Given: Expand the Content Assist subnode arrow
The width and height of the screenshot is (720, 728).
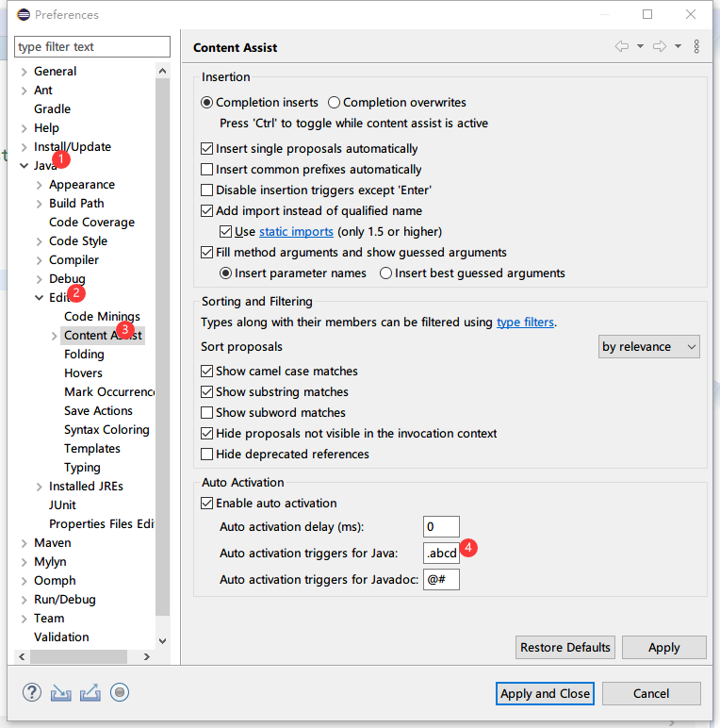Looking at the screenshot, I should (x=55, y=336).
